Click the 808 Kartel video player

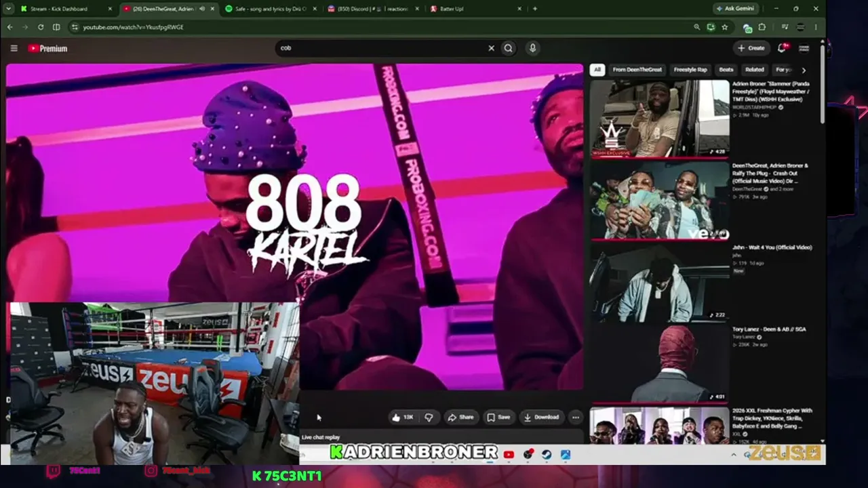294,227
